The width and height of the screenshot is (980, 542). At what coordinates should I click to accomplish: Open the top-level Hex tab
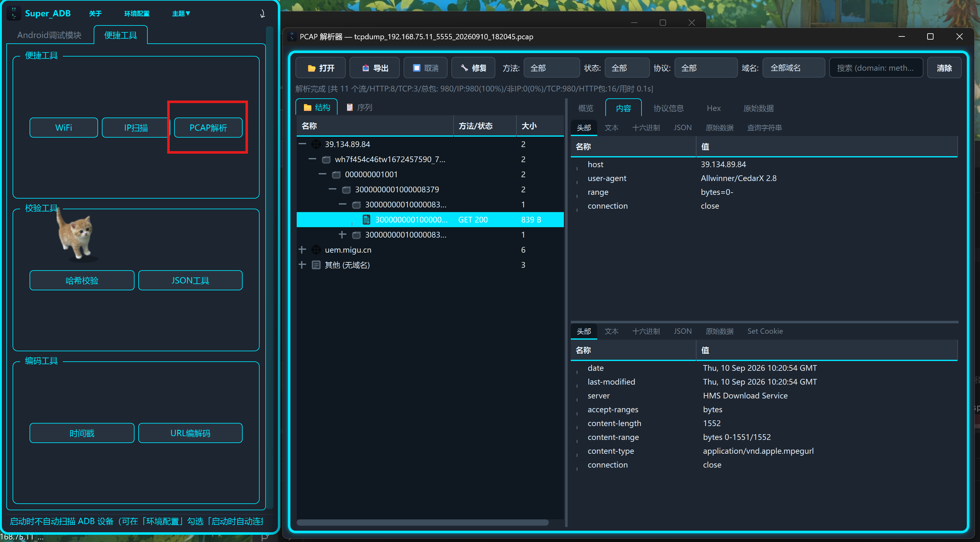click(714, 108)
